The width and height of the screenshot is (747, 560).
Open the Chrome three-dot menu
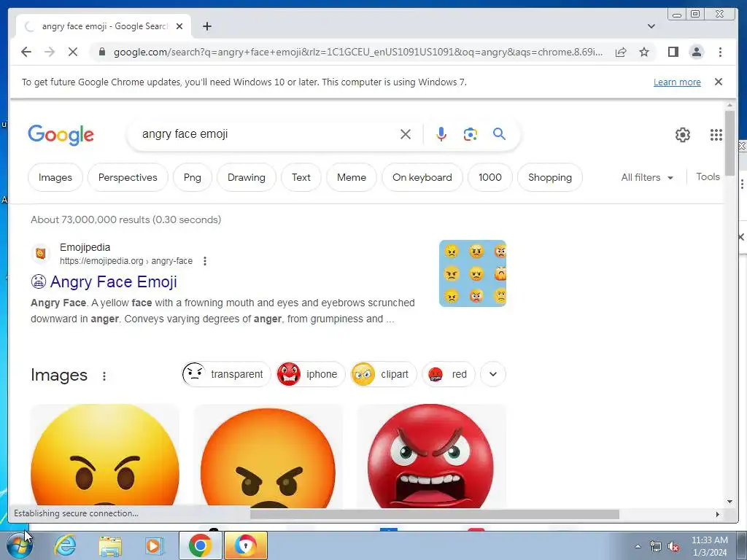[720, 52]
